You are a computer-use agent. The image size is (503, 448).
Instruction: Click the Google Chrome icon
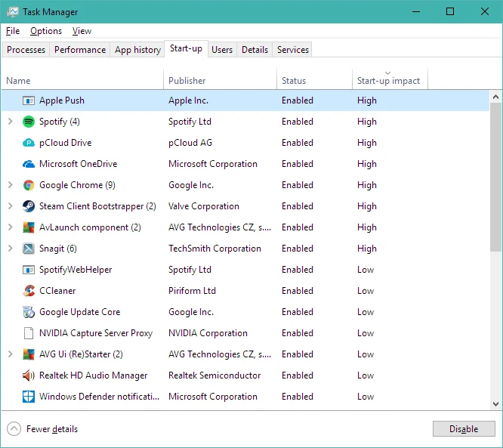(29, 185)
